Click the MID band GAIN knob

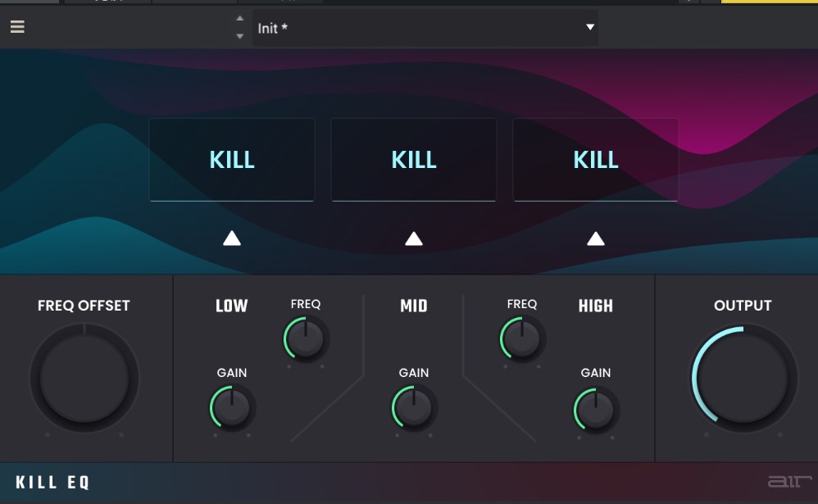[415, 407]
